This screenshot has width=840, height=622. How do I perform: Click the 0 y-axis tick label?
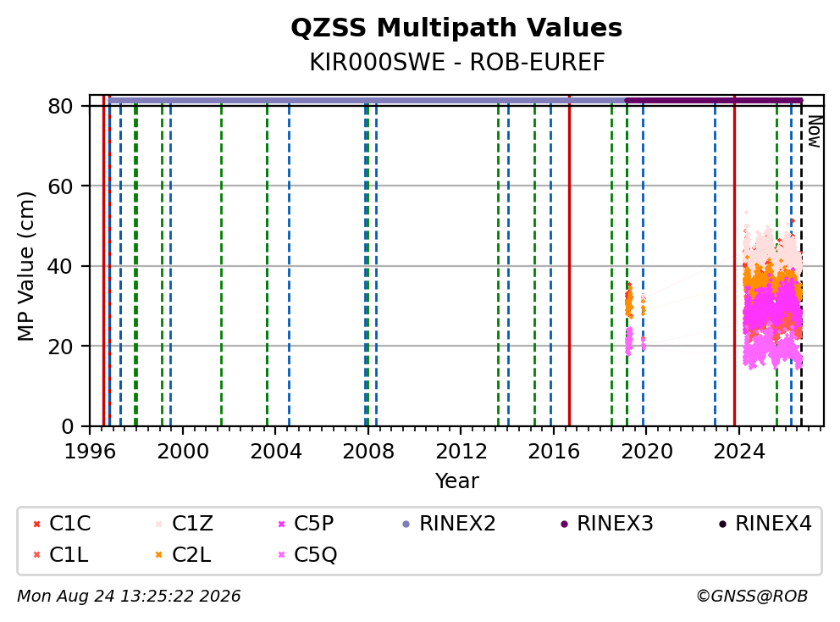pos(68,427)
